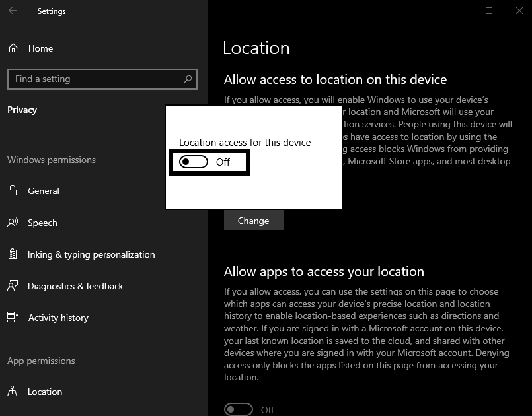Select the Diagnostics & feedback label
Image resolution: width=532 pixels, height=416 pixels.
click(x=75, y=286)
